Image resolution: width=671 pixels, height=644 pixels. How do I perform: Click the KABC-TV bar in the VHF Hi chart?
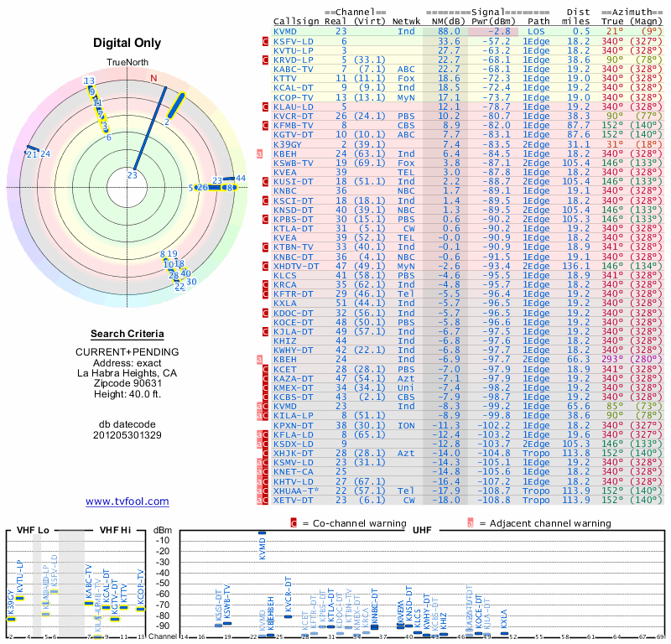tap(89, 604)
